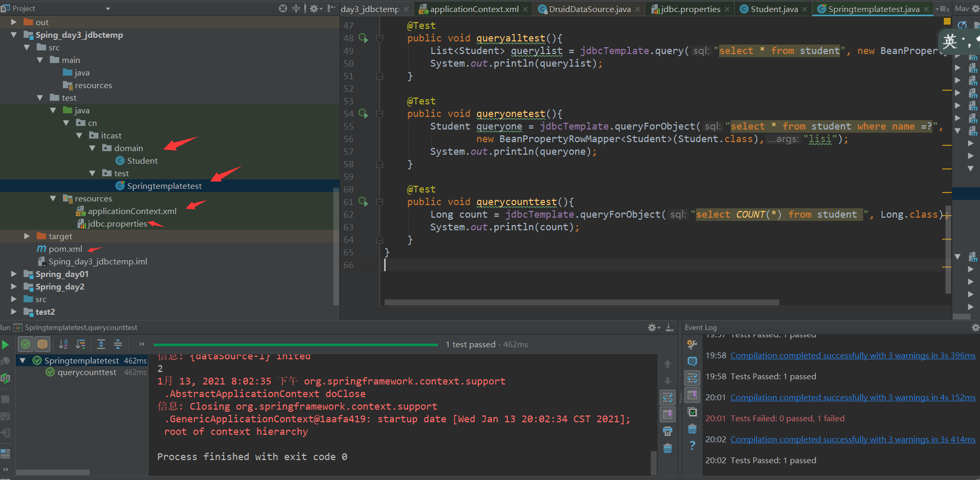Toggle soft-wrap in Run console
The image size is (980, 480).
(668, 398)
